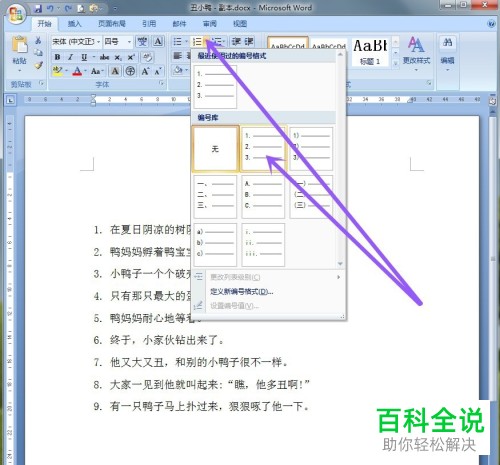500x465 pixels.
Task: Toggle strikethrough (abc) formatting
Action: tap(104, 57)
